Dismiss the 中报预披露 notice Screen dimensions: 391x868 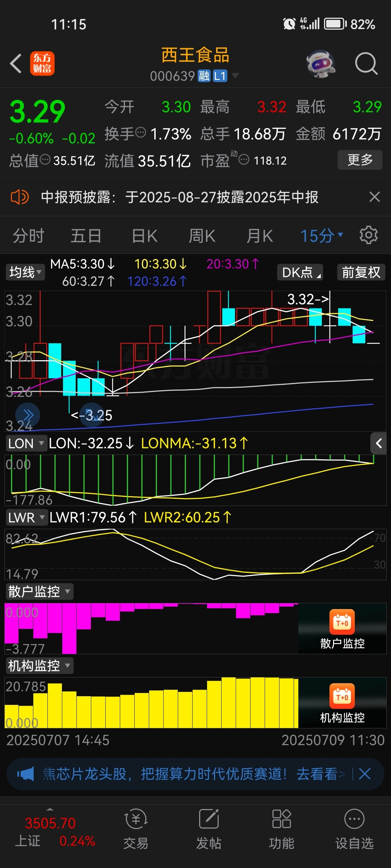click(x=374, y=197)
